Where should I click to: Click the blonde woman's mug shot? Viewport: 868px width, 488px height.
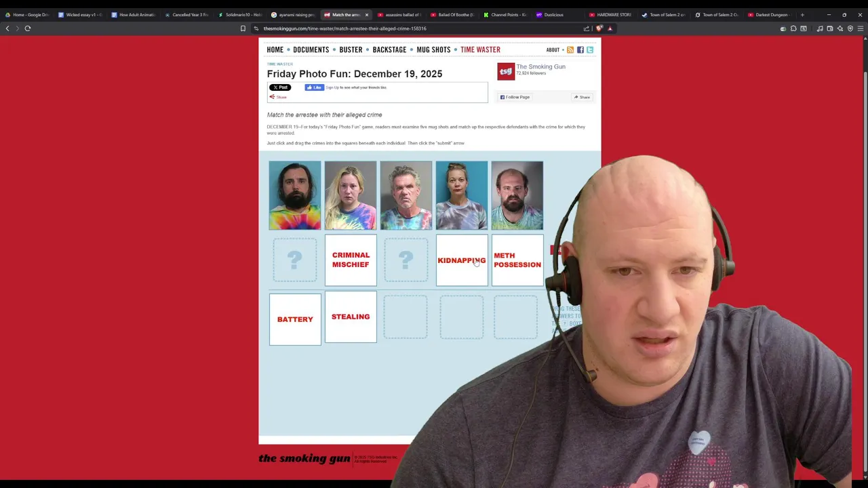pyautogui.click(x=351, y=195)
